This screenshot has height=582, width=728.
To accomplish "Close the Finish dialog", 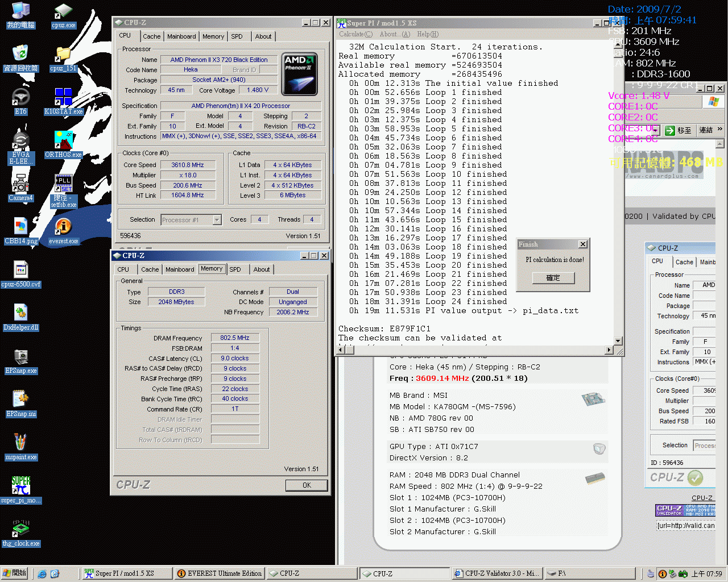I will 583,244.
